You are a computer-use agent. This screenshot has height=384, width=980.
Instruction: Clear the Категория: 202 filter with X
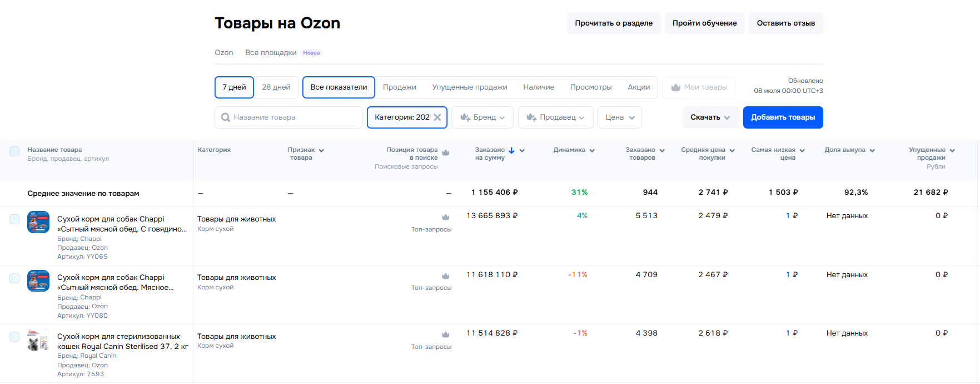point(437,117)
